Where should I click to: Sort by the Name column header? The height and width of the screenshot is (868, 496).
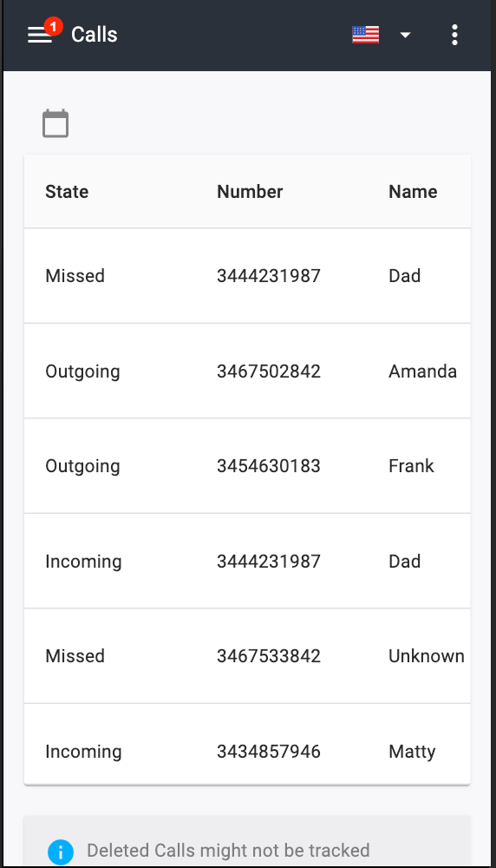coord(413,192)
